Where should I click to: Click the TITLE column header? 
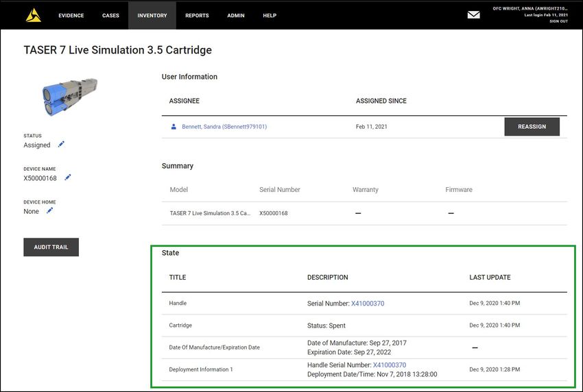coord(178,277)
